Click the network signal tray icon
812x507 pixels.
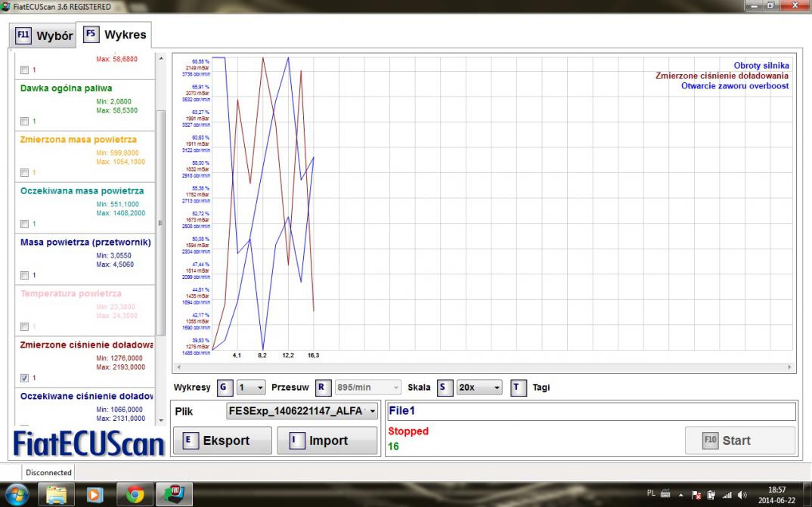coord(727,495)
